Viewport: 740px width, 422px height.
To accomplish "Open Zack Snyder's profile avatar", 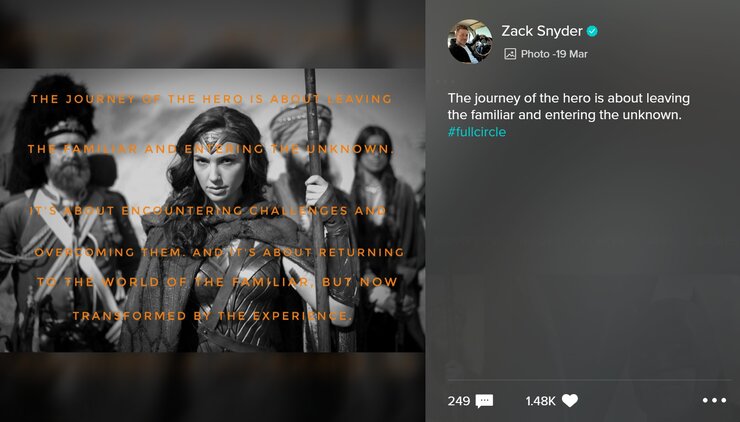I will [x=470, y=42].
